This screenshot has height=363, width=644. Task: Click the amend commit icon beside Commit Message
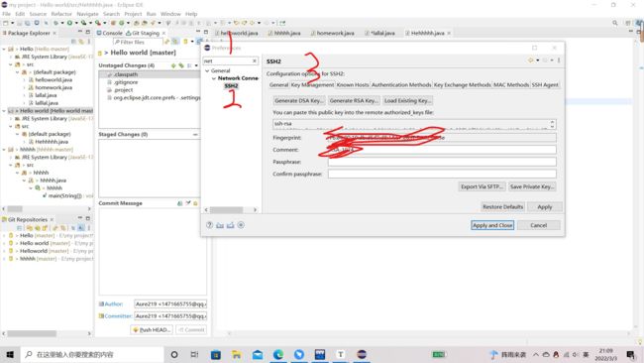(180, 203)
